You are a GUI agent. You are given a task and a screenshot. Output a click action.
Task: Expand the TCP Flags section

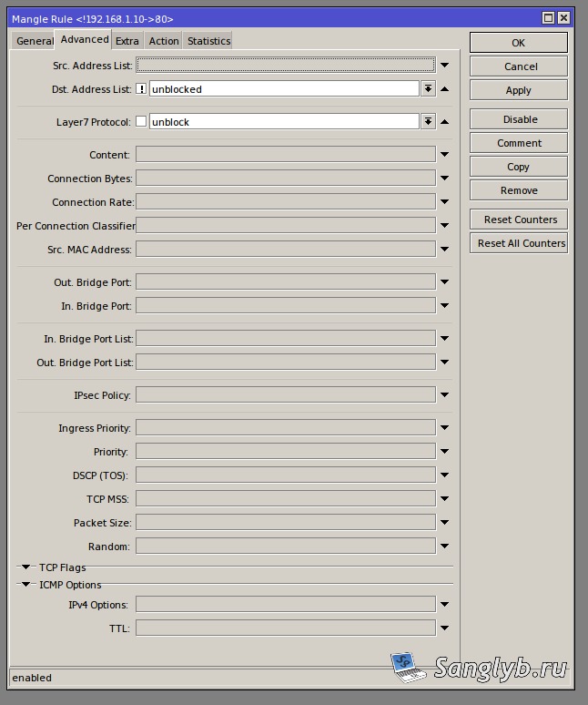click(26, 567)
